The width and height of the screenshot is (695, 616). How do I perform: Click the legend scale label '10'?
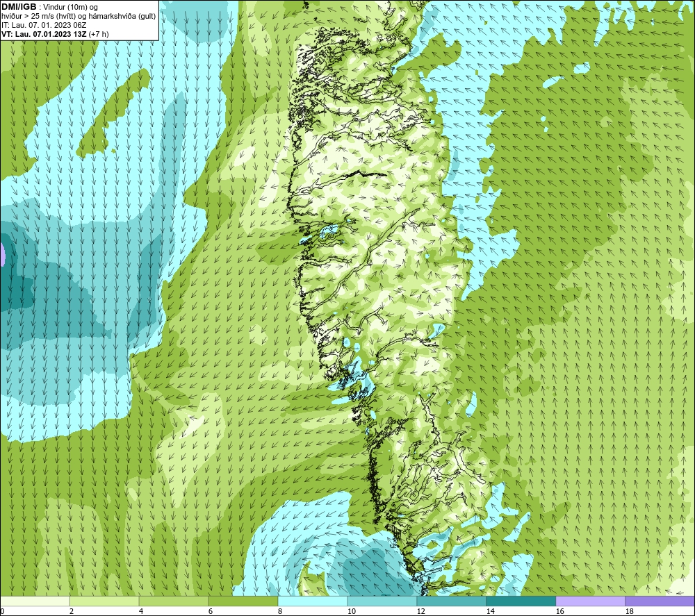pos(351,611)
